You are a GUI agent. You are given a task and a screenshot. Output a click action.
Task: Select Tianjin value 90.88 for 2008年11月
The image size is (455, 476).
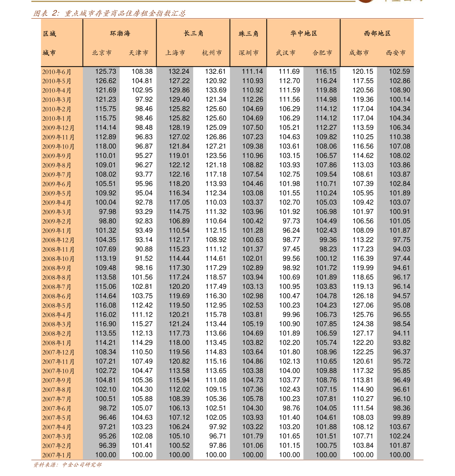[x=144, y=249]
